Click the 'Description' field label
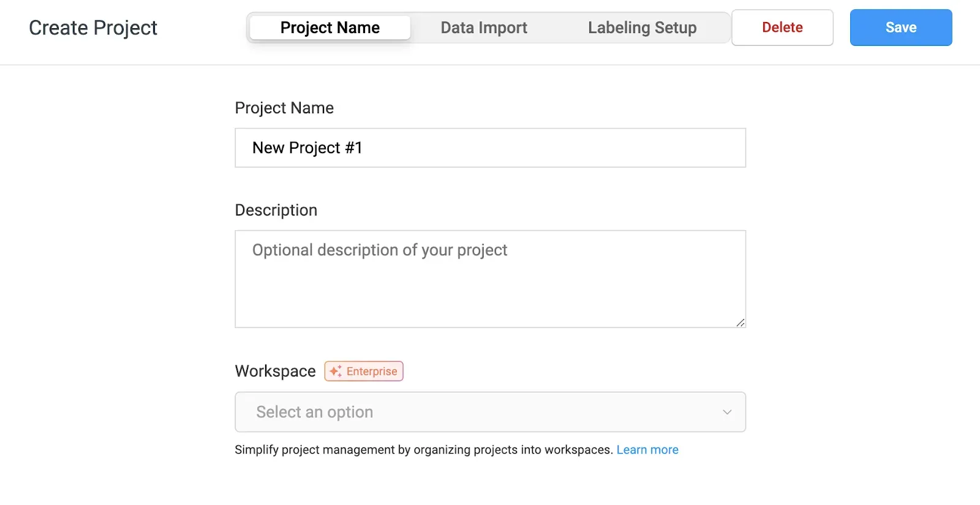 pos(276,210)
